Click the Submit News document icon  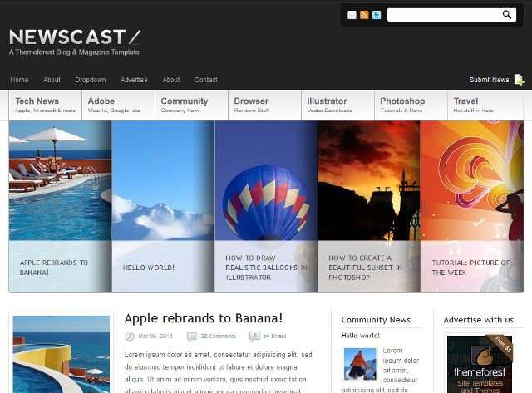point(519,80)
